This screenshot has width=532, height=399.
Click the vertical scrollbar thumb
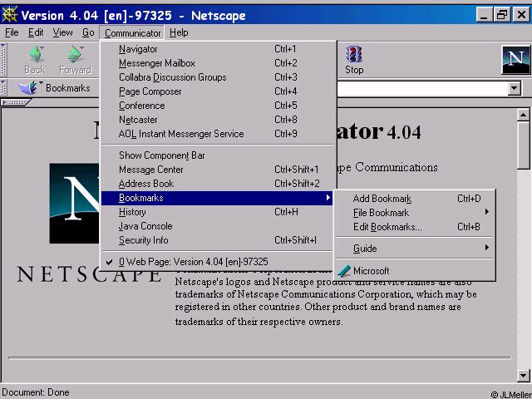(x=524, y=145)
